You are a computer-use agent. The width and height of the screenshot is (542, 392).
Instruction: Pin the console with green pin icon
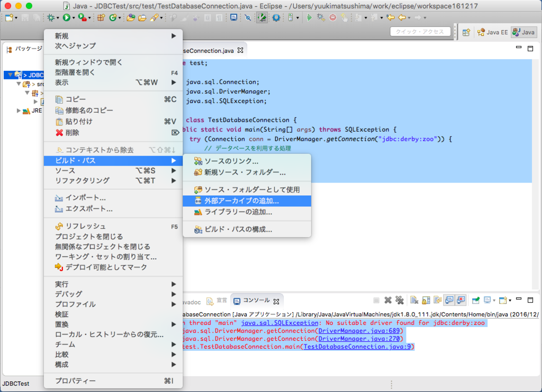(476, 300)
